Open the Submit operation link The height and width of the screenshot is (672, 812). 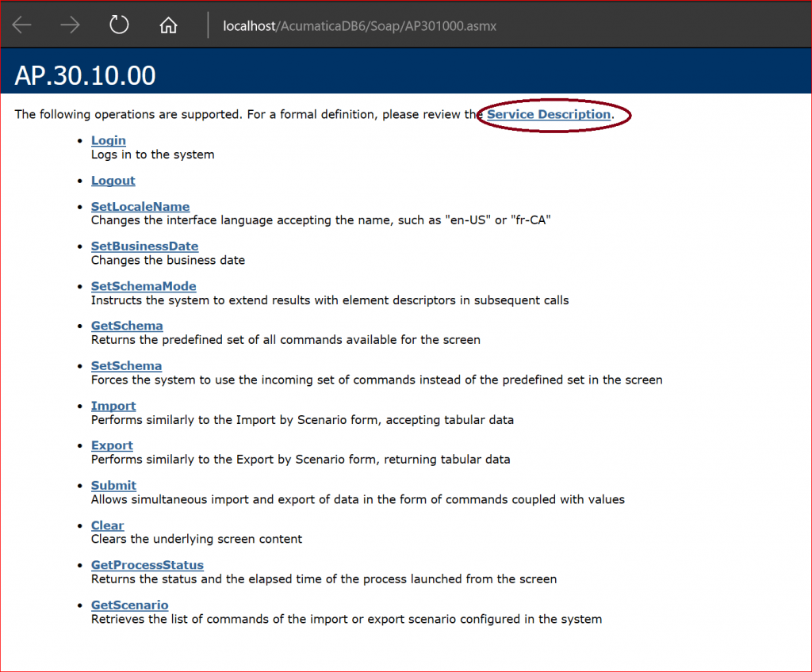tap(113, 486)
